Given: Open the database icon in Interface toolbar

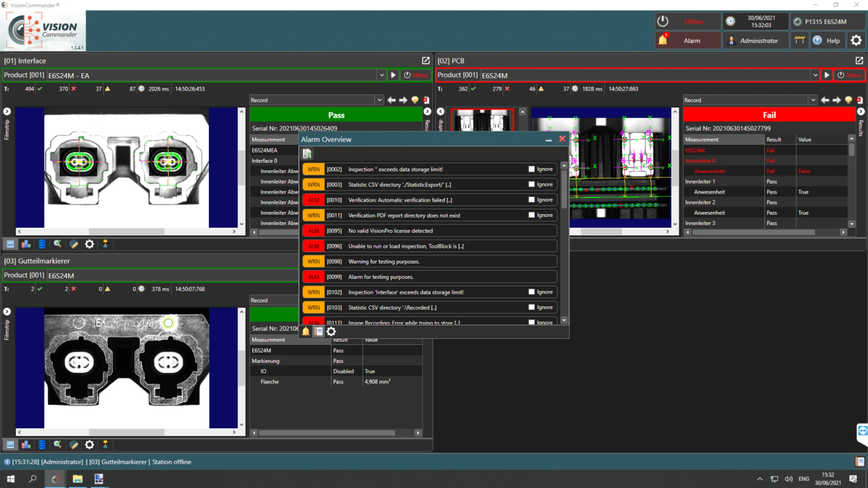Looking at the screenshot, I should pyautogui.click(x=42, y=244).
